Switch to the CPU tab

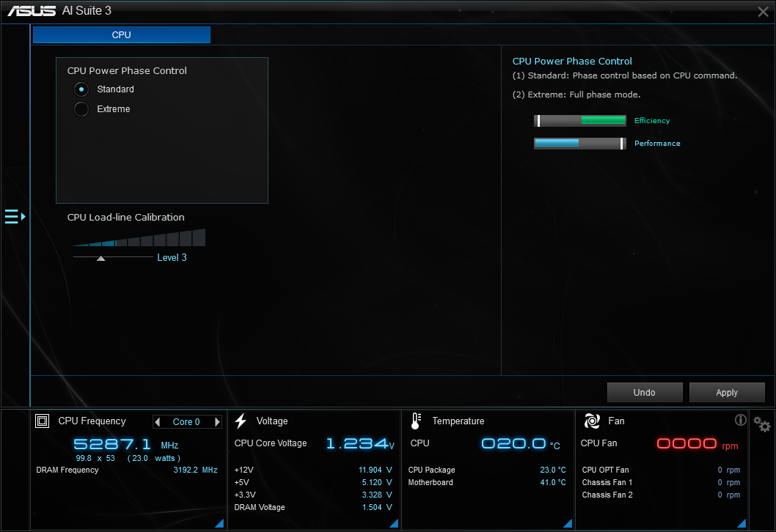pyautogui.click(x=121, y=34)
